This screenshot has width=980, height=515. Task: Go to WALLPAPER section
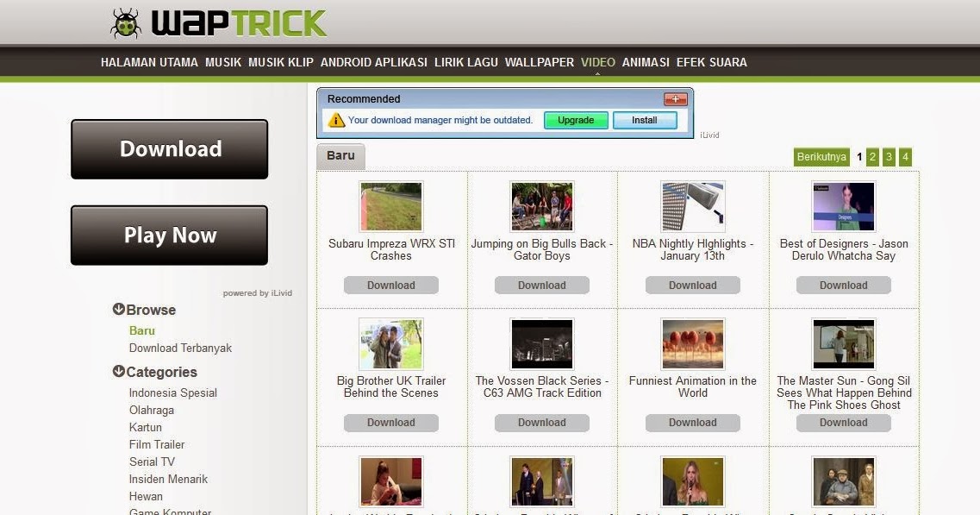540,63
